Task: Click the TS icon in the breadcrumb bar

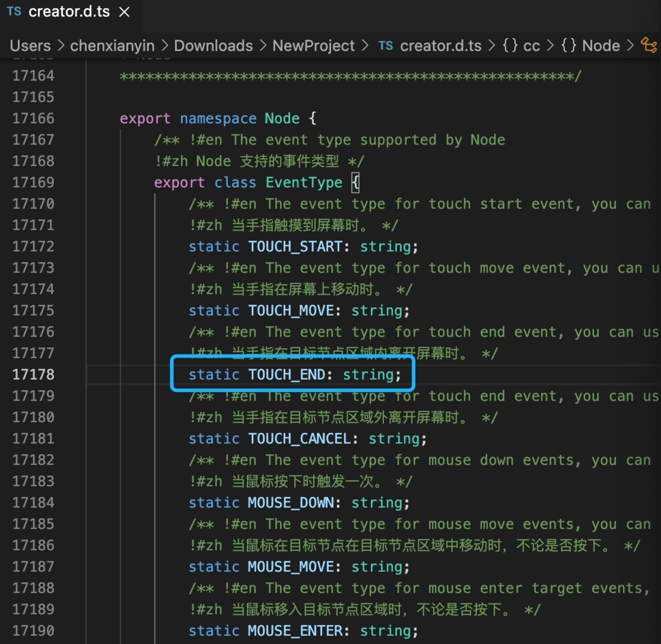Action: (385, 46)
